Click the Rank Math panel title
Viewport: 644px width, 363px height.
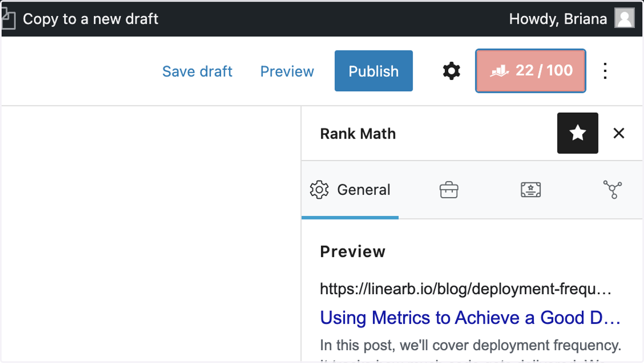click(358, 134)
